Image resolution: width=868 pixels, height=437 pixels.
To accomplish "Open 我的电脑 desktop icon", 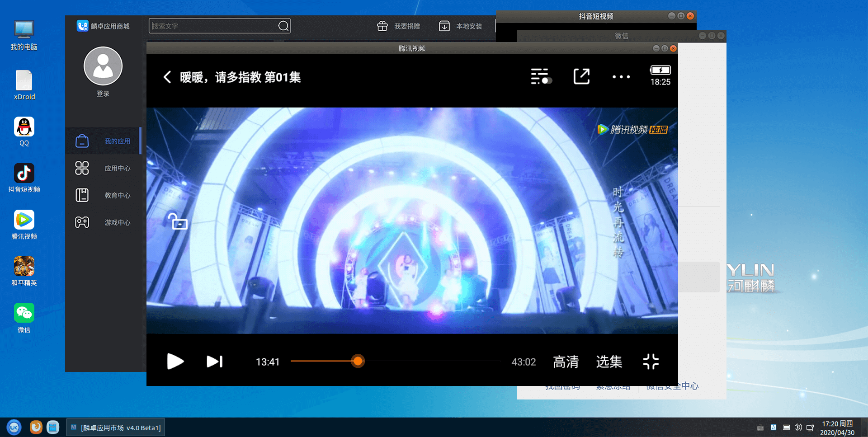I will coord(24,35).
